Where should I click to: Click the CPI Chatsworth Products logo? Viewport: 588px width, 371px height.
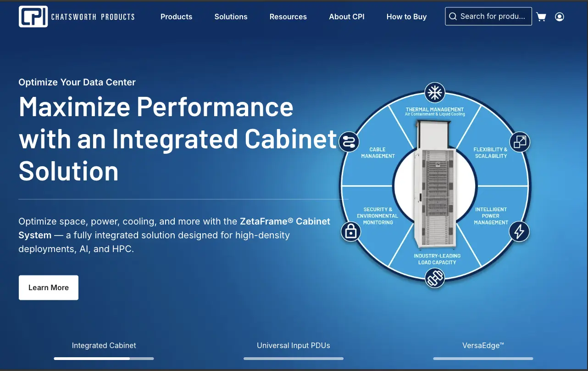click(x=77, y=17)
